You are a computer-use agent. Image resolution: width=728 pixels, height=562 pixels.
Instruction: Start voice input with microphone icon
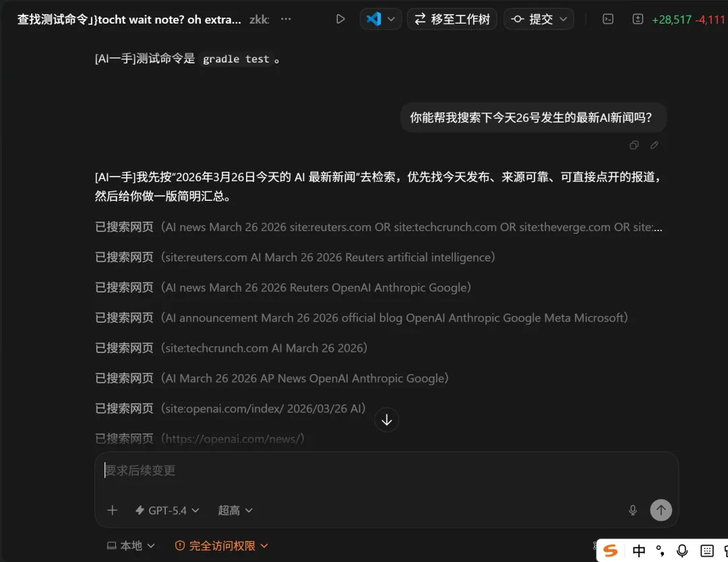633,511
